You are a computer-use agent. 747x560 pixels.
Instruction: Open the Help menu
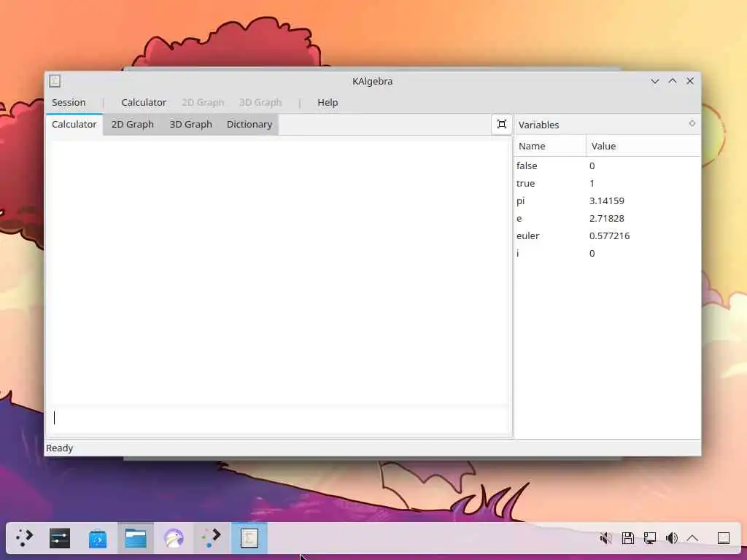(x=328, y=102)
